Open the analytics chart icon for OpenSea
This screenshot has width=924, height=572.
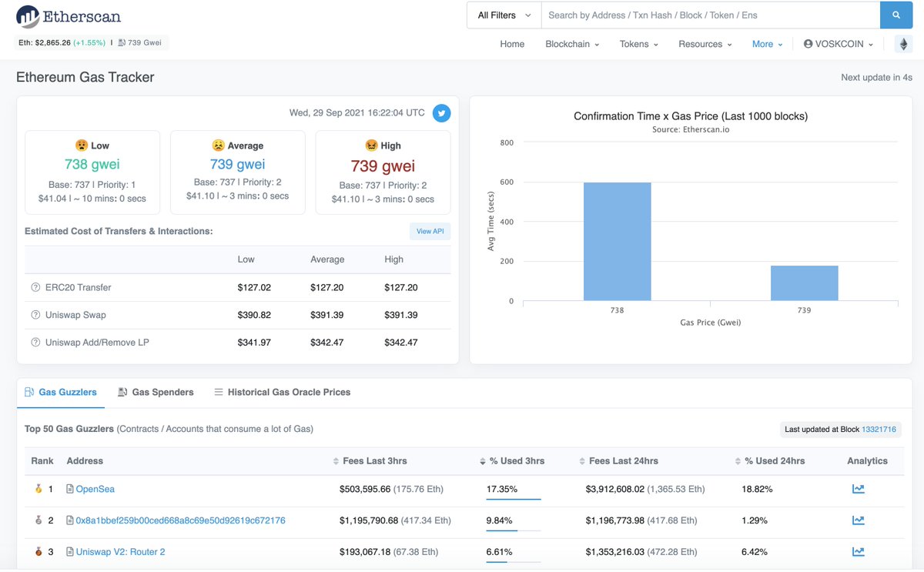(x=858, y=489)
